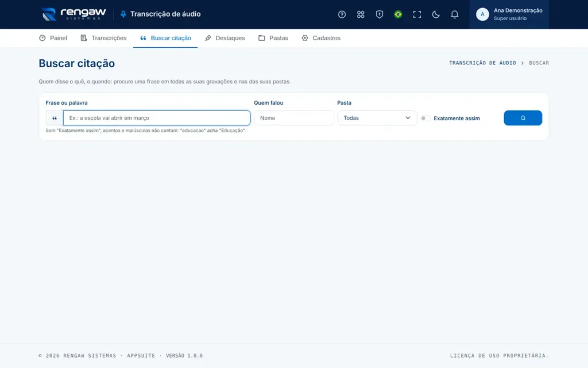Switch to the Destaques tab
Viewport: 588px width, 368px height.
click(225, 38)
